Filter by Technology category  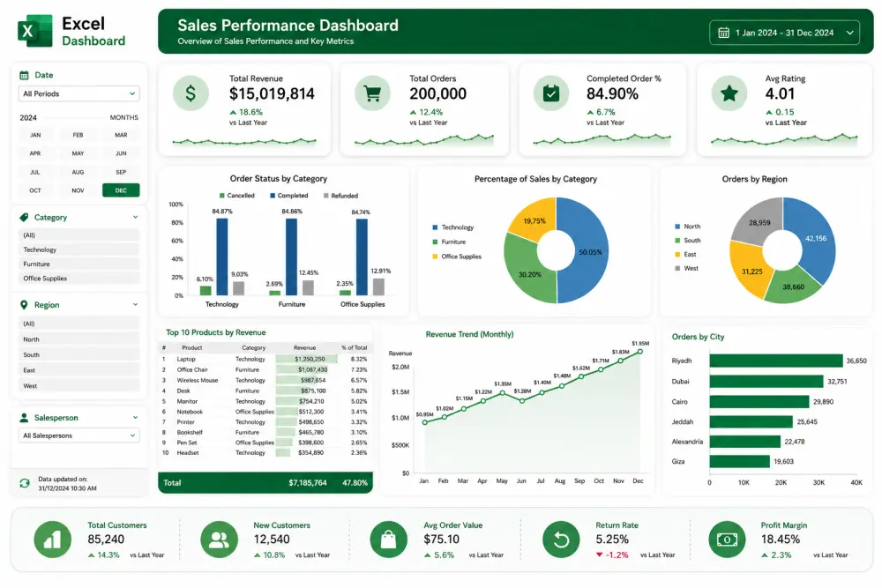[x=78, y=249]
